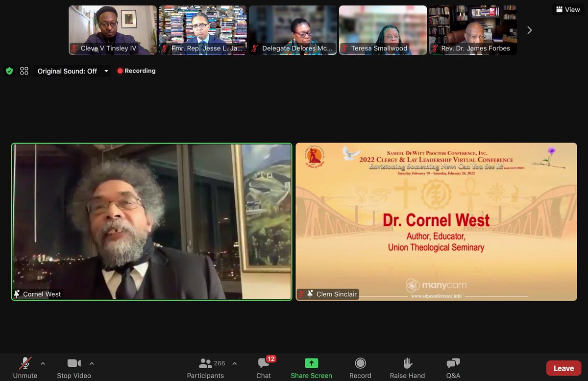Open audio options arrow next to Unmute
Viewport: 588px width, 381px height.
tap(43, 363)
